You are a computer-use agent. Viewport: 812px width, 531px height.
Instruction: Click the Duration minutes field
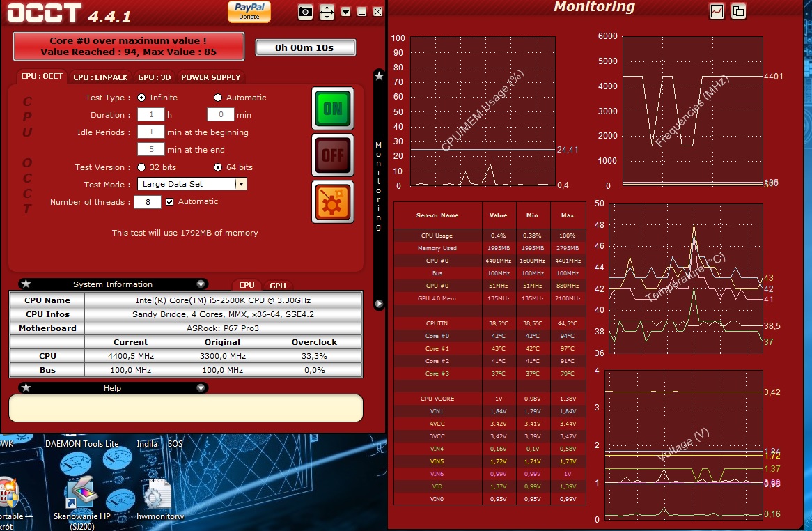click(x=221, y=114)
